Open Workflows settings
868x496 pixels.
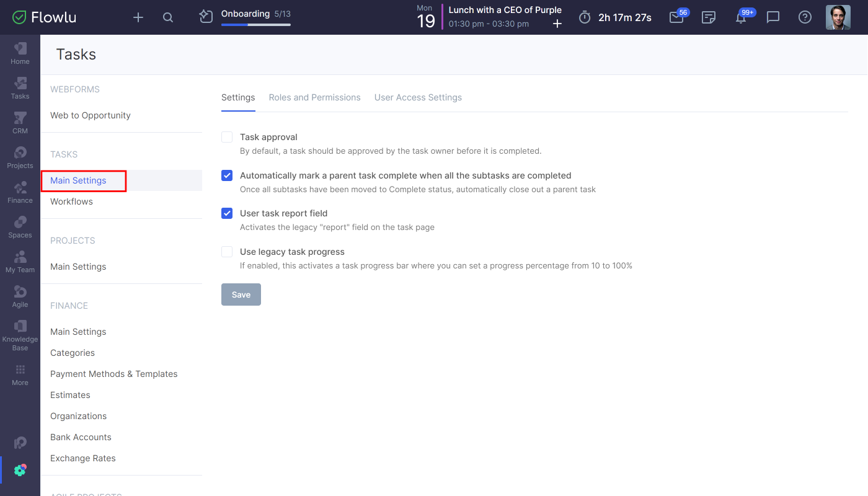click(x=71, y=201)
